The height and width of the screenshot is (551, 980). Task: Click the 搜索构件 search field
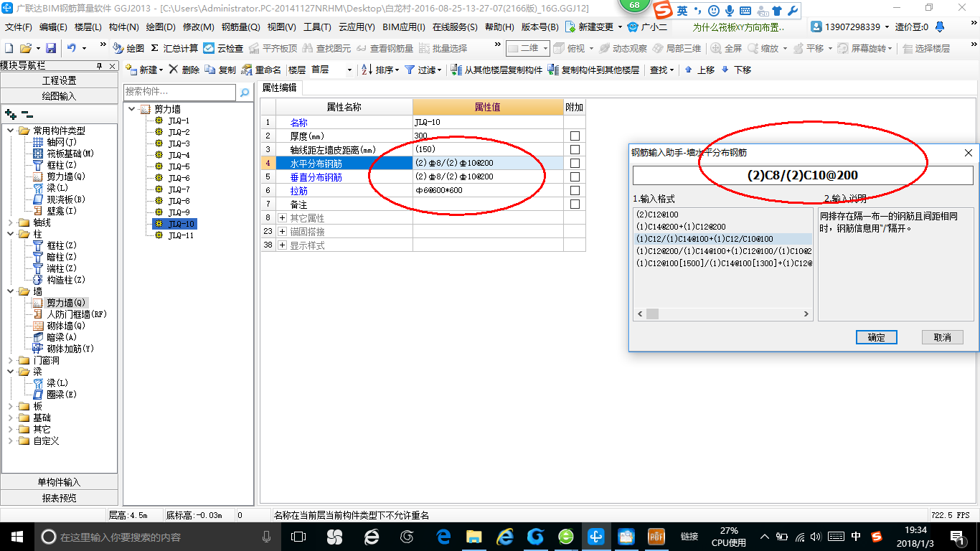click(179, 92)
